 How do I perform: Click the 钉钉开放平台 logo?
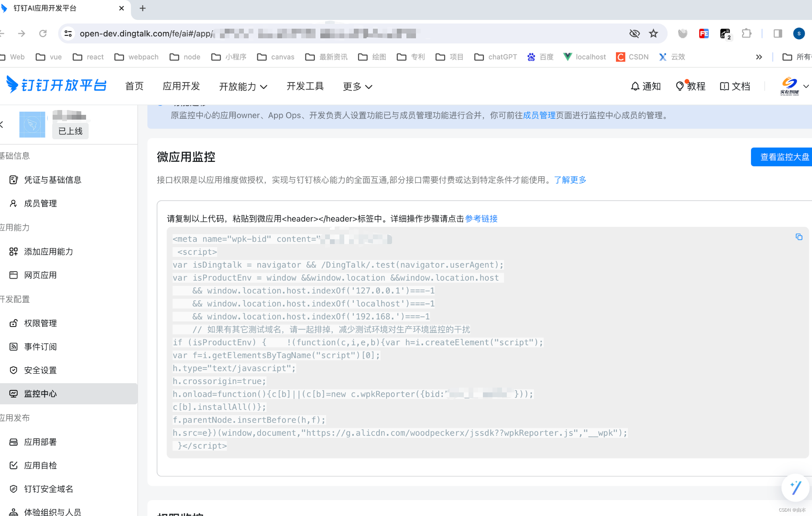pos(56,85)
